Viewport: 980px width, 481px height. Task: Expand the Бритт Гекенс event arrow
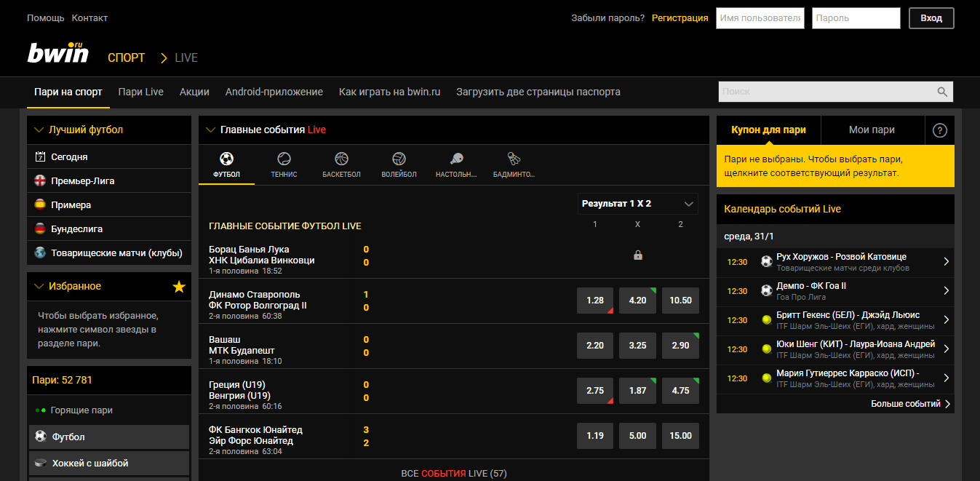point(946,319)
